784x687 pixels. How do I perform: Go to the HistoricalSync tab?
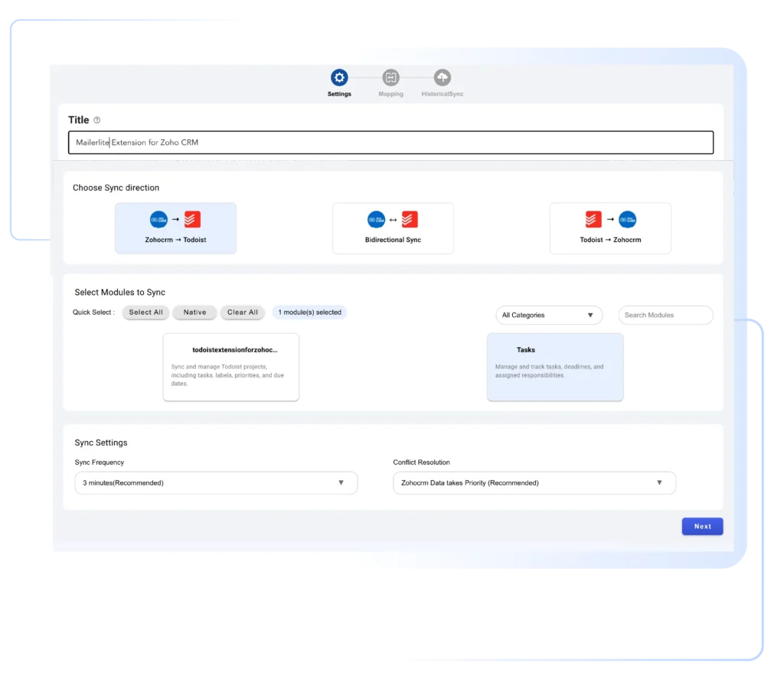pos(442,84)
